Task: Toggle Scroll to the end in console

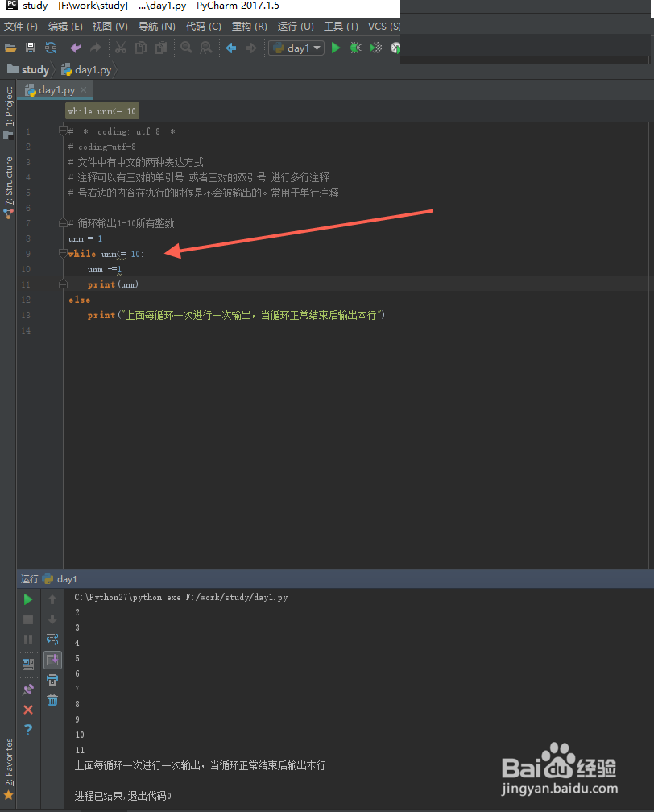Action: (x=52, y=660)
